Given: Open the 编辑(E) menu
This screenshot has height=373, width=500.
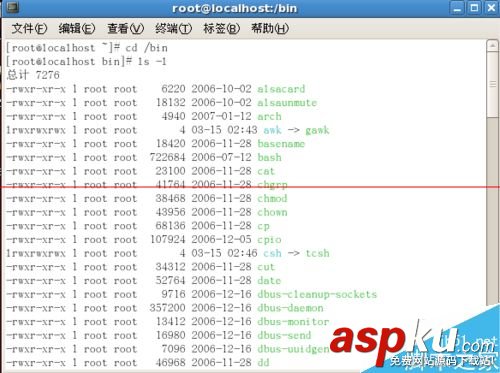Looking at the screenshot, I should tap(77, 29).
